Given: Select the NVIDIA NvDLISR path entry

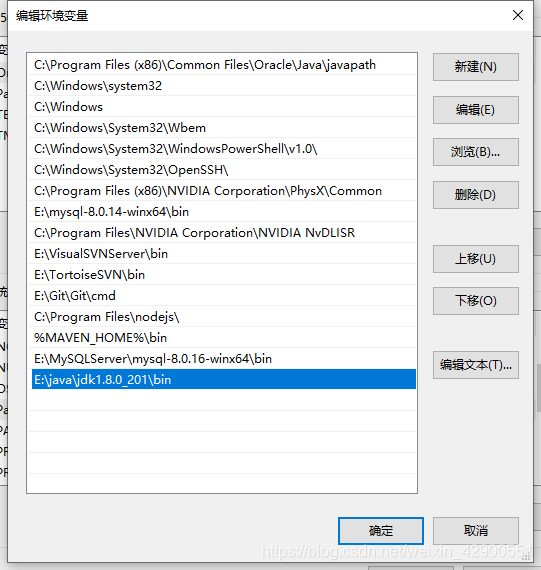Looking at the screenshot, I should pyautogui.click(x=222, y=233).
